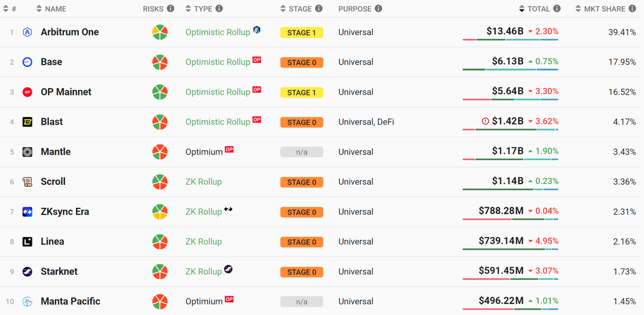The image size is (644, 315).
Task: Click the OP Stack badge beside Mantle Optimium
Action: point(229,149)
